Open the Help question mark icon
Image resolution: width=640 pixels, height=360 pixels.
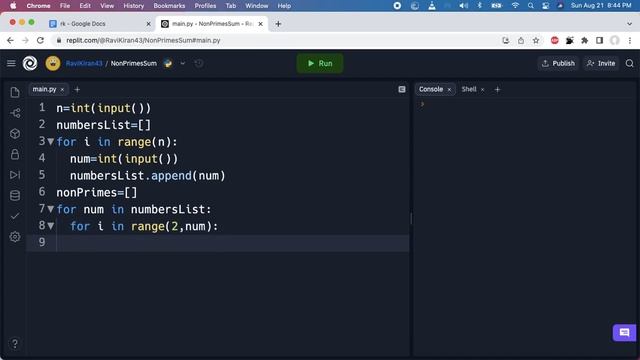coord(15,344)
